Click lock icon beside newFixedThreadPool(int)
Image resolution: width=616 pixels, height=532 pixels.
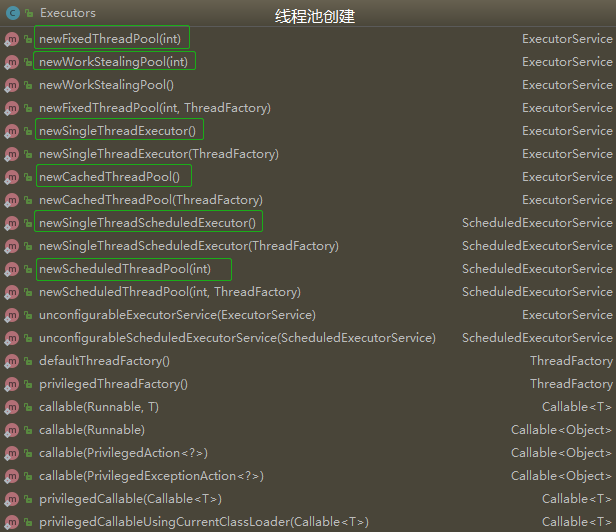pyautogui.click(x=28, y=39)
